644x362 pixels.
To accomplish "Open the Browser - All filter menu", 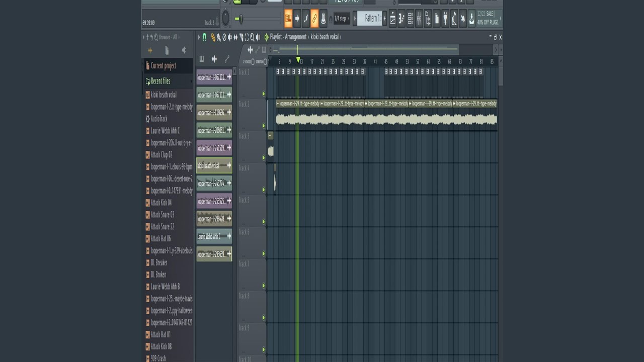I will 169,37.
